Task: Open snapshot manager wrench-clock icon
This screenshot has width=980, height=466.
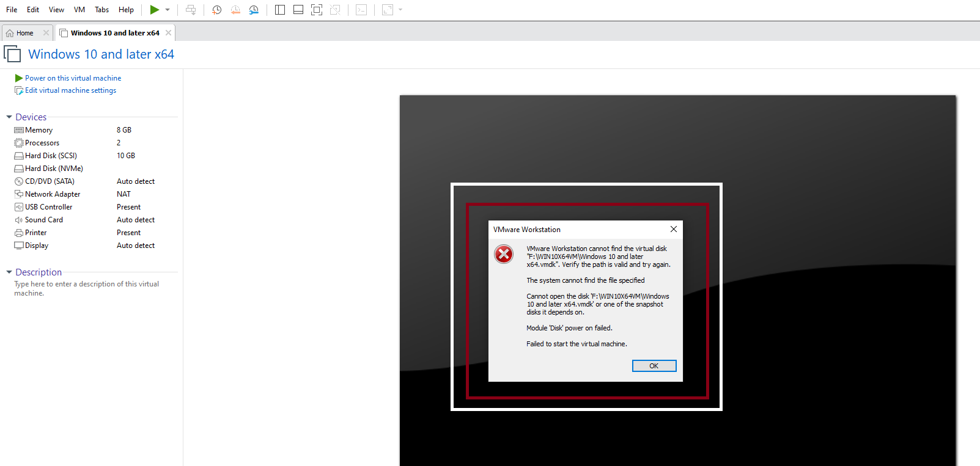Action: coord(254,10)
